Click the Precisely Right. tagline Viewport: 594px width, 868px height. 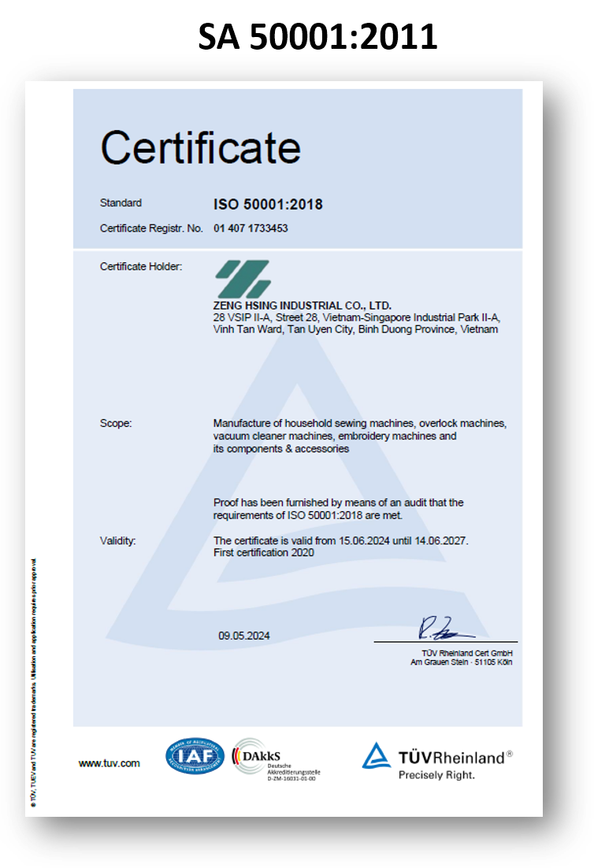(436, 775)
